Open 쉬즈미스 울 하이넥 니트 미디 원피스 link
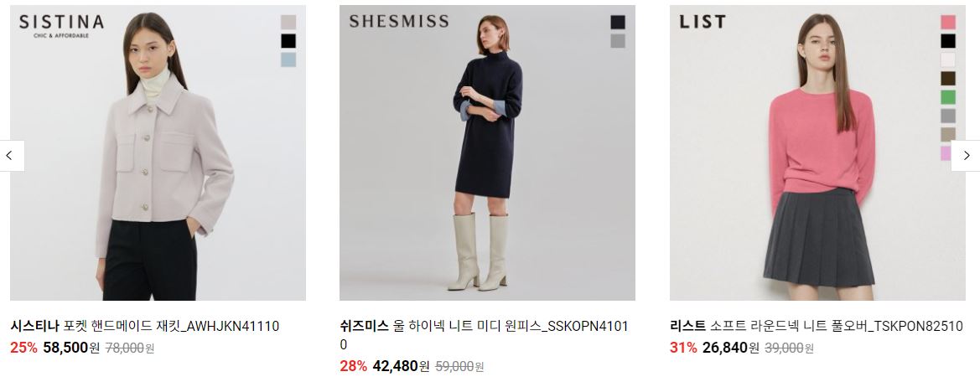This screenshot has width=980, height=382. (485, 335)
